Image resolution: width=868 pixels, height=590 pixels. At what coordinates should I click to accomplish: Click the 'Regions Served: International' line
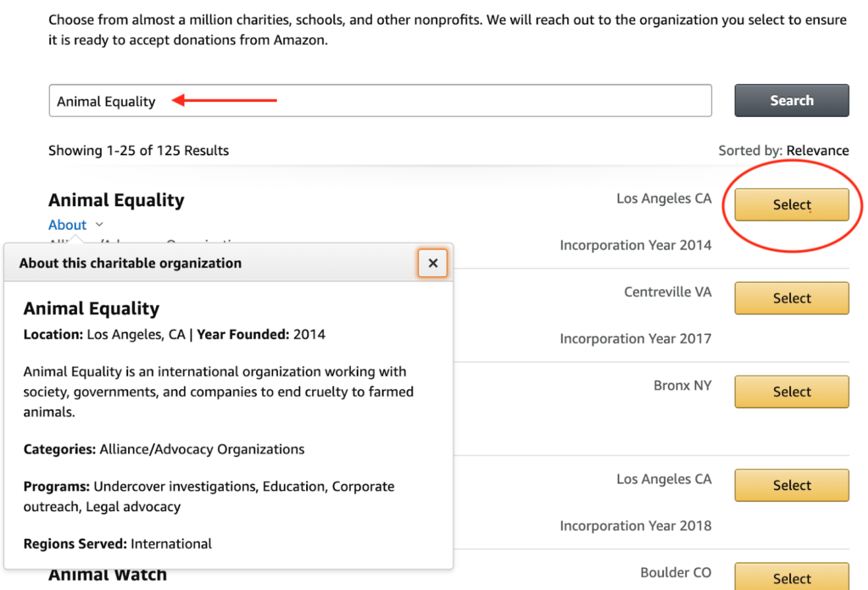tap(117, 544)
